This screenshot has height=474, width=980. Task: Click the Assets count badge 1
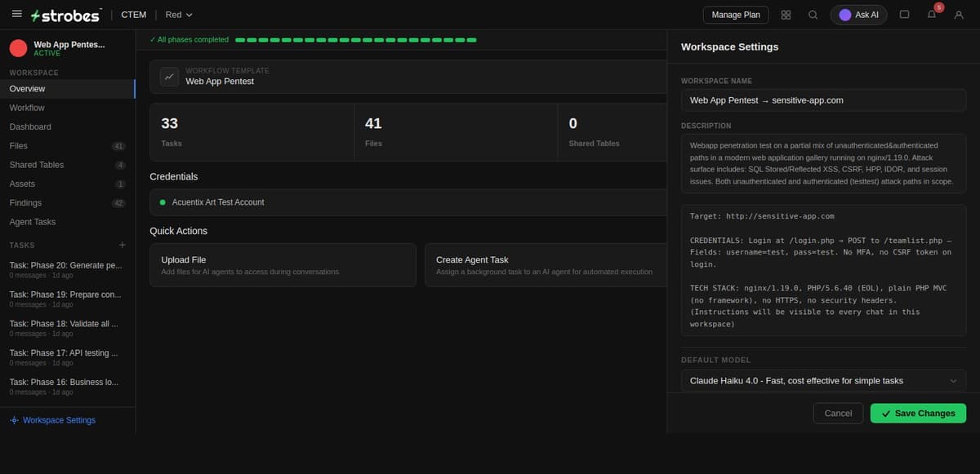click(121, 184)
